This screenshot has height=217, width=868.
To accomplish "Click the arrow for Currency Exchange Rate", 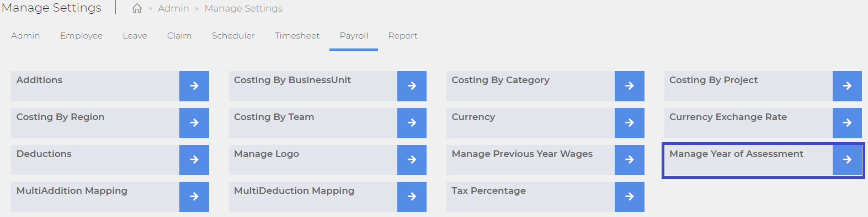I will point(847,123).
